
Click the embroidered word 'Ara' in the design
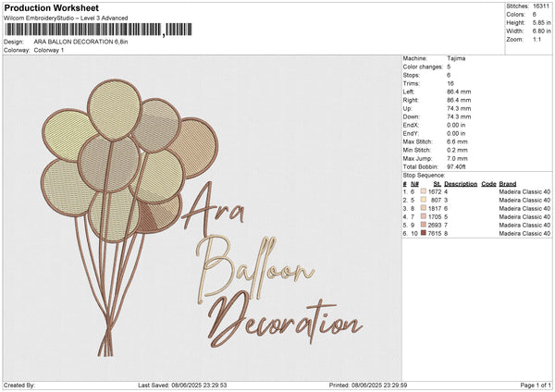[x=213, y=210]
